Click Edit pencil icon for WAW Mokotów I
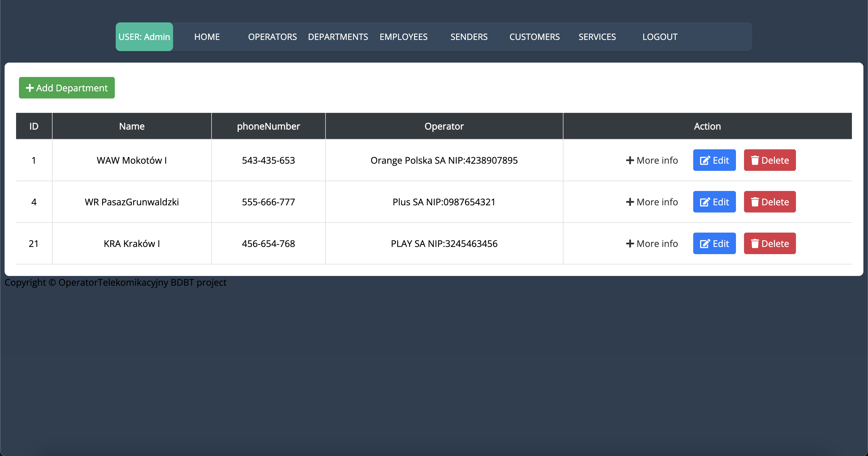Viewport: 868px width, 456px height. coord(705,161)
